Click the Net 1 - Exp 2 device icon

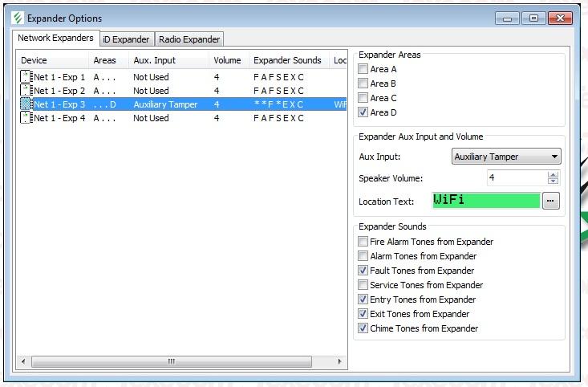[x=25, y=91]
